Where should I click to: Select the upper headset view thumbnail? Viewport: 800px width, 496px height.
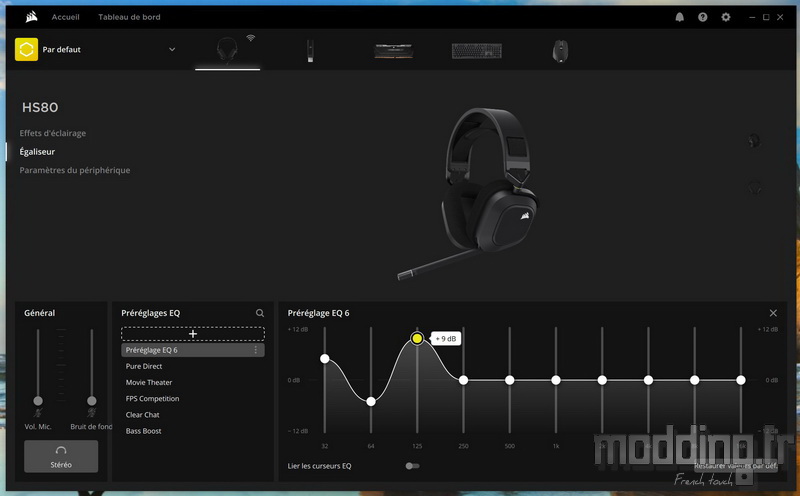754,140
